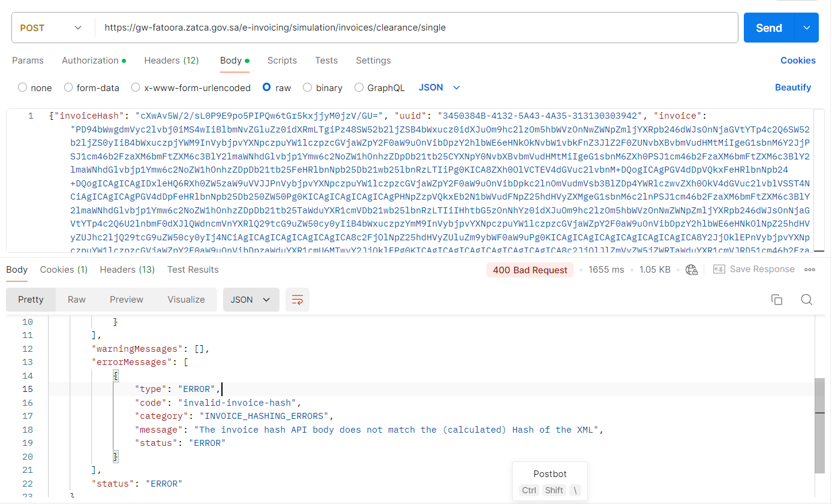Switch to the Headers (12) request tab
This screenshot has width=832, height=504.
(171, 61)
